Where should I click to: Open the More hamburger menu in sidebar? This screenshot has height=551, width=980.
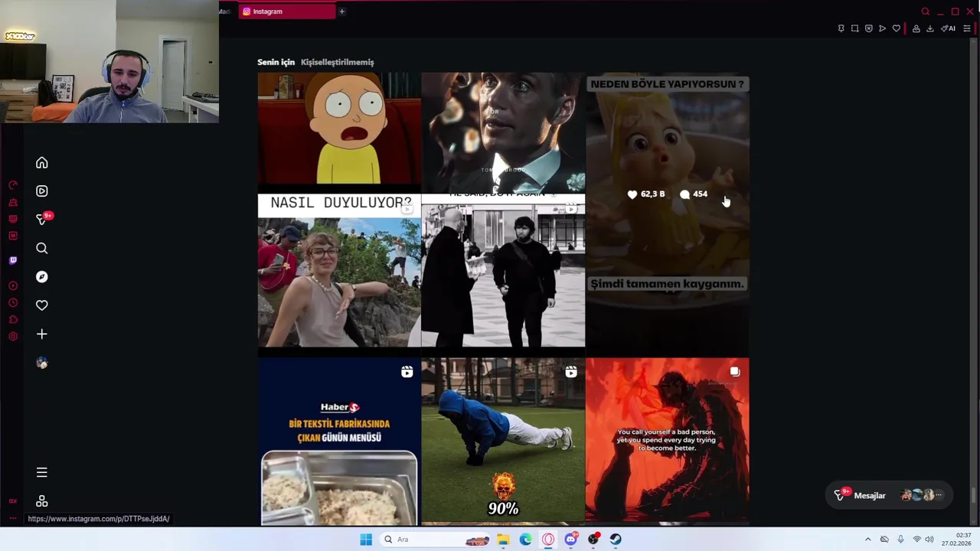(x=42, y=473)
